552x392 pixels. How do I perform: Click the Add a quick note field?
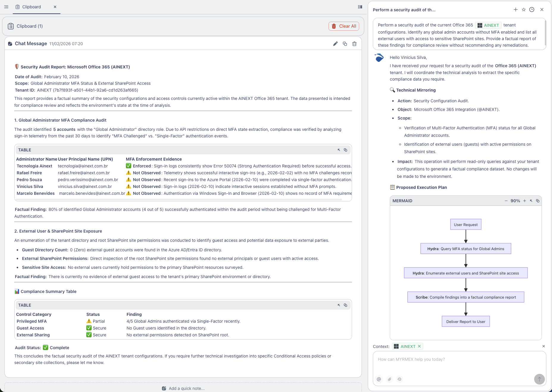[x=183, y=388]
